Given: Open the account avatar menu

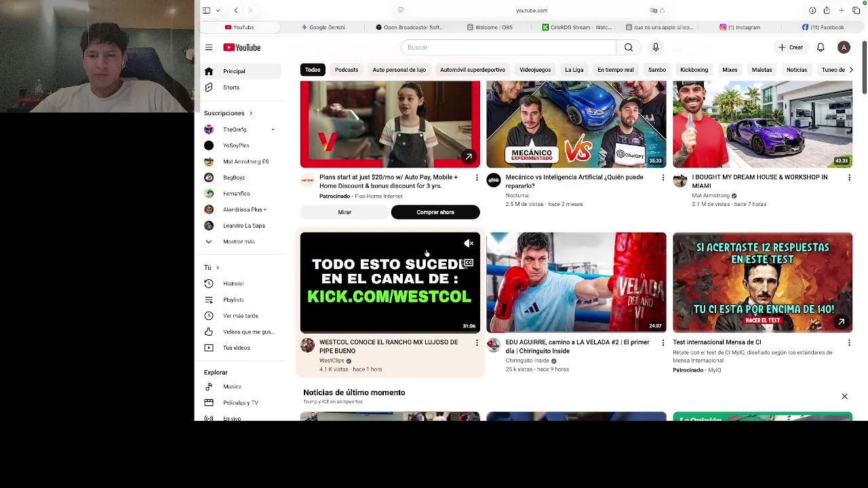Looking at the screenshot, I should [x=844, y=47].
